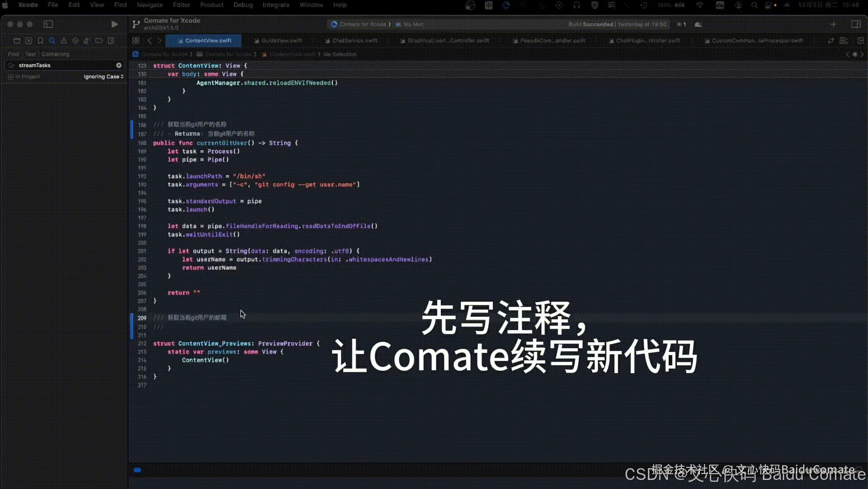This screenshot has width=868, height=489.
Task: Choose the My Mac run destination
Action: click(x=410, y=24)
